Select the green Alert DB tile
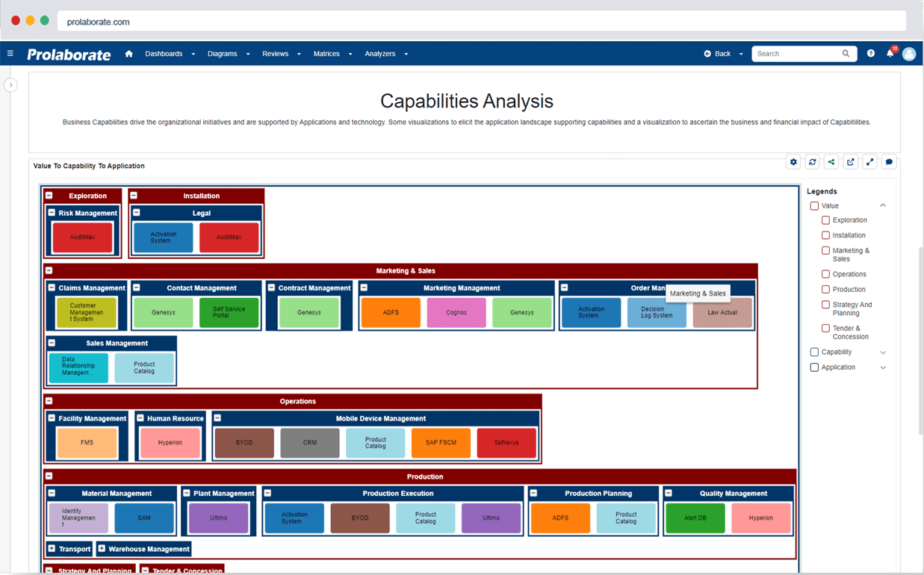Screen dimensions: 924x575 [x=695, y=517]
